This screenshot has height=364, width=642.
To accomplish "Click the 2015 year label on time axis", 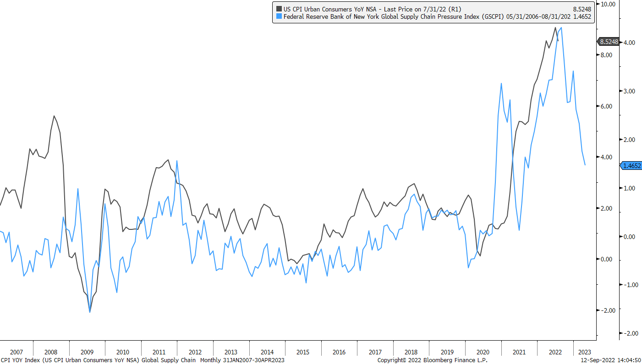I will click(303, 352).
